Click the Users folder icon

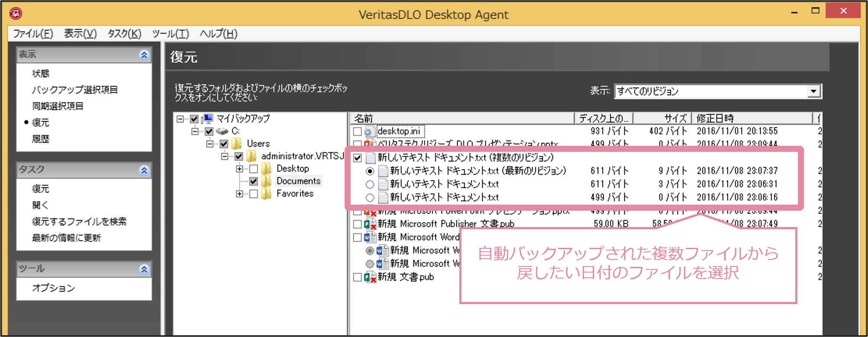pyautogui.click(x=237, y=144)
